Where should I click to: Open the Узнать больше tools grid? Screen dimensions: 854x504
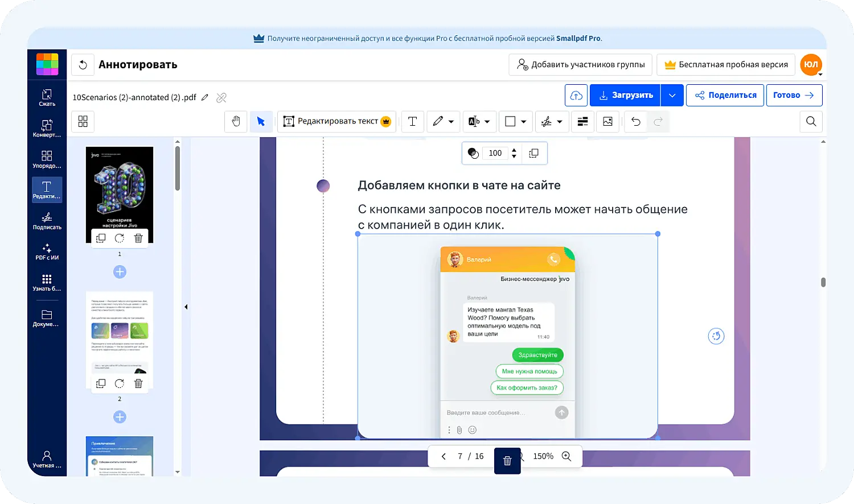point(47,282)
